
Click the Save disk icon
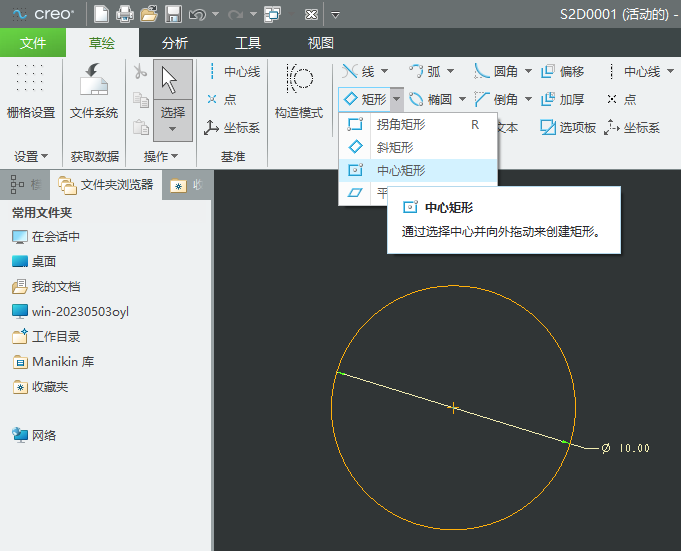tap(172, 14)
